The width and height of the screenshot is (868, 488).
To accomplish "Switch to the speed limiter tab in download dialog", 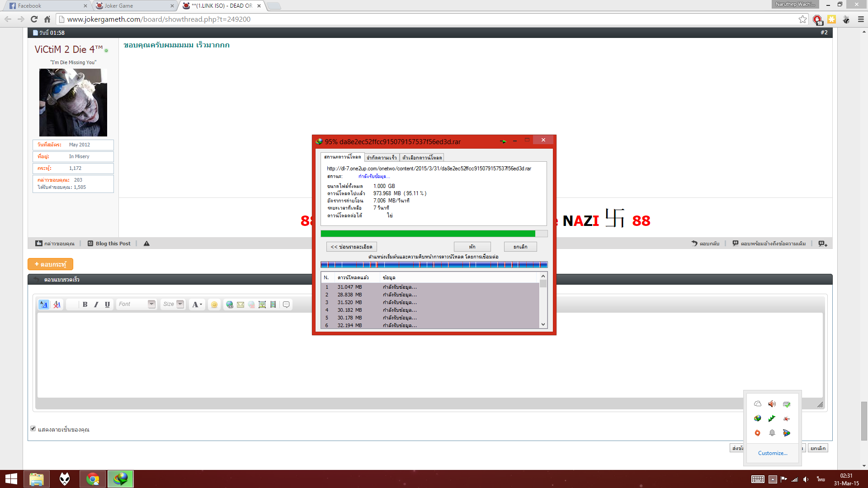I will 382,157.
